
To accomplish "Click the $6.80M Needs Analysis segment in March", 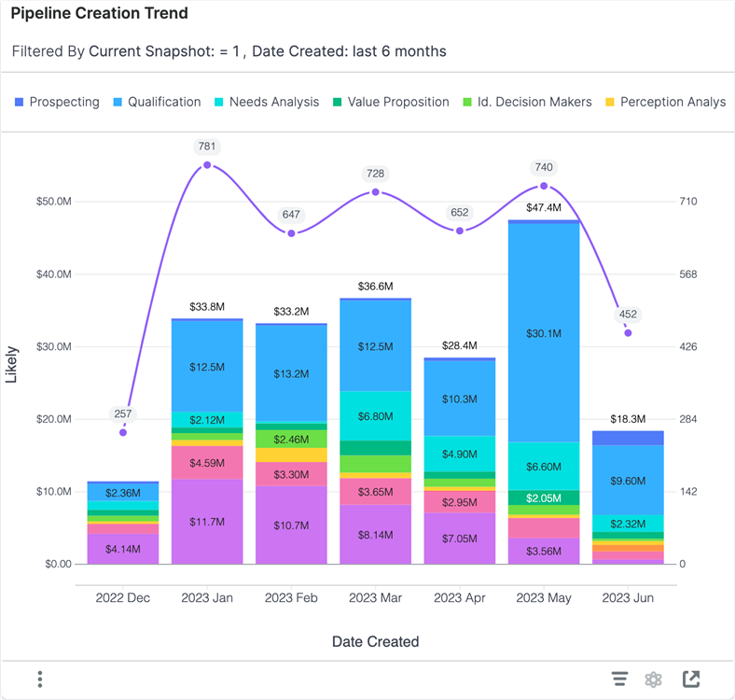I will (375, 415).
